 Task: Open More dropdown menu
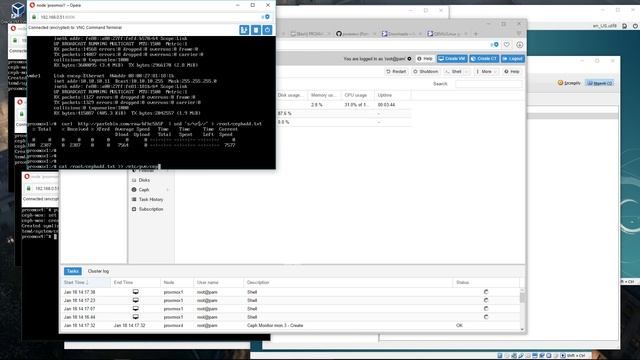point(486,71)
